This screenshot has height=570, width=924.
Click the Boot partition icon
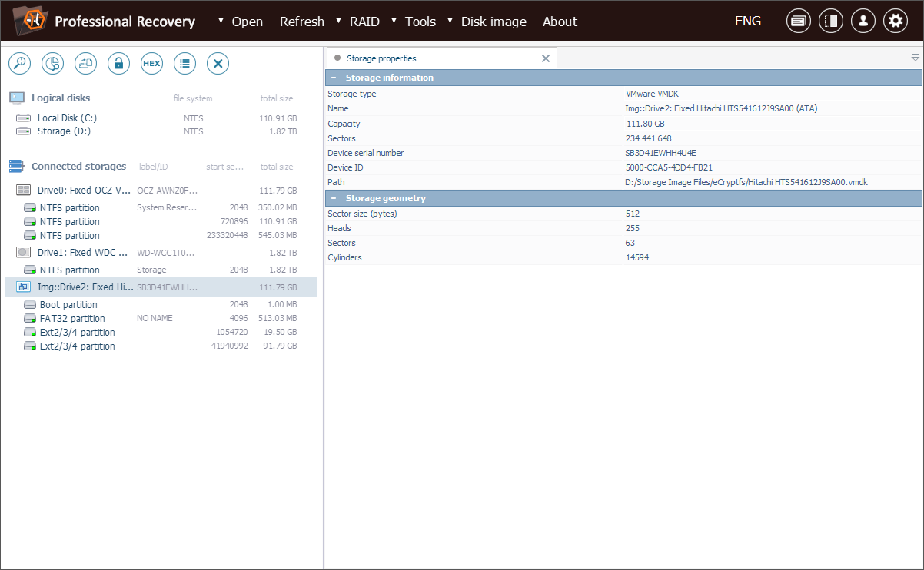coord(30,305)
